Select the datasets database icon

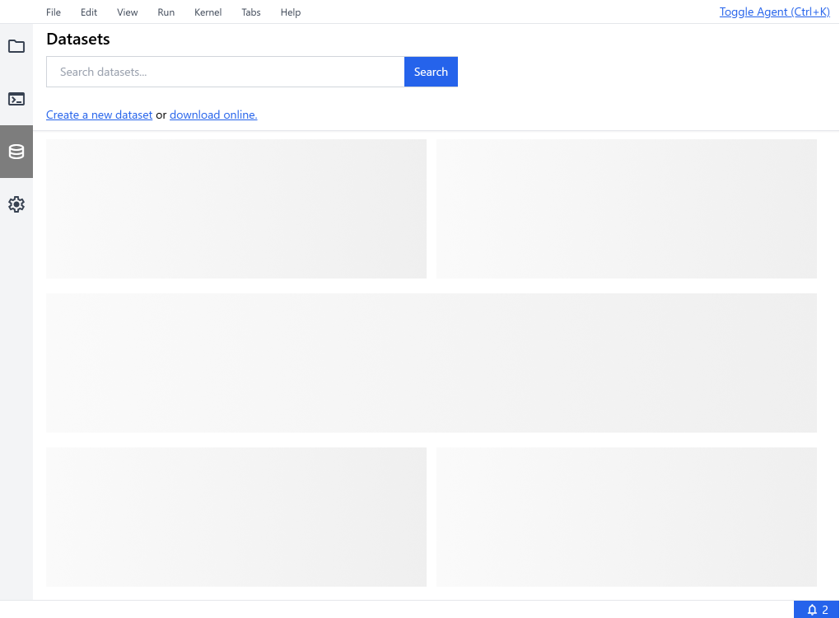pyautogui.click(x=16, y=152)
